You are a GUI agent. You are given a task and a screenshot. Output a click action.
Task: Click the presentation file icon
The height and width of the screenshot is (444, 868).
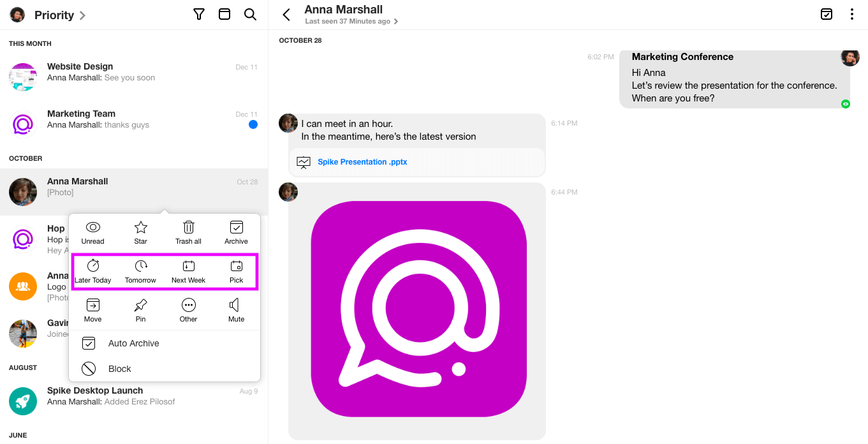pyautogui.click(x=304, y=163)
